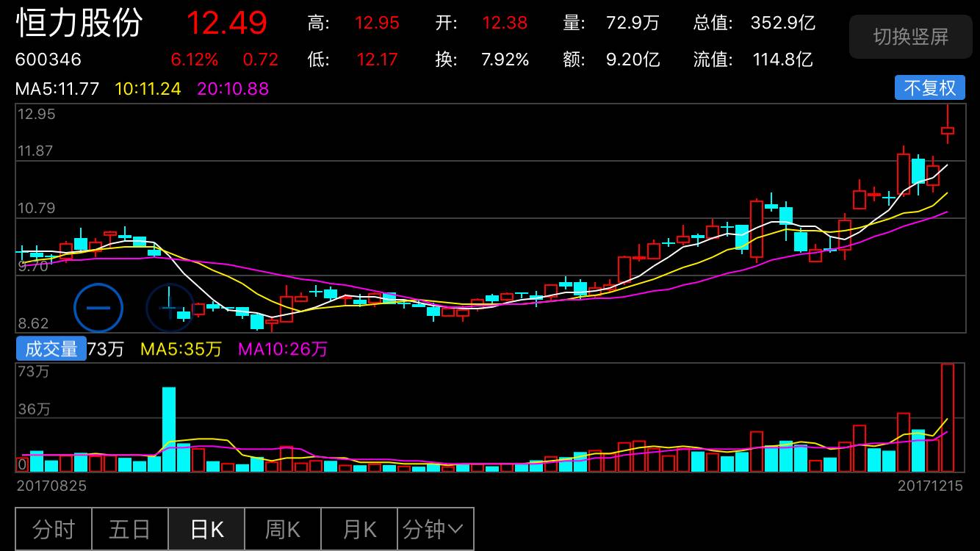Screen dimensions: 980x551
Task: Tap the open value 12.38
Action: pos(505,23)
